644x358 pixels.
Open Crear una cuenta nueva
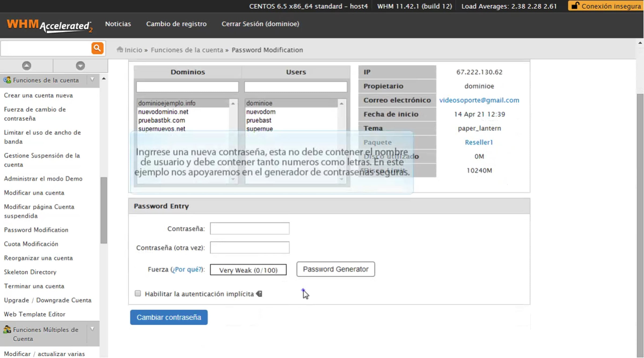(x=38, y=95)
